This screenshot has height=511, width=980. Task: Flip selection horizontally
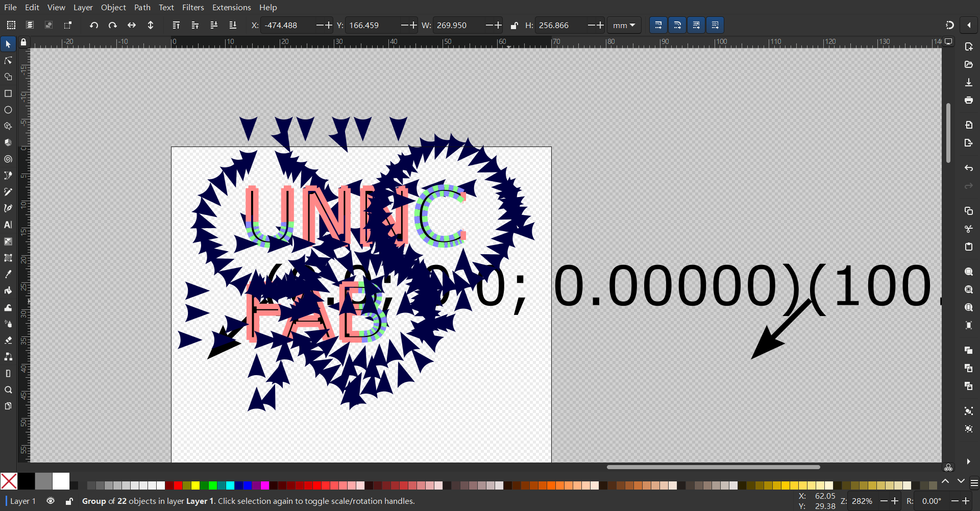pyautogui.click(x=132, y=25)
